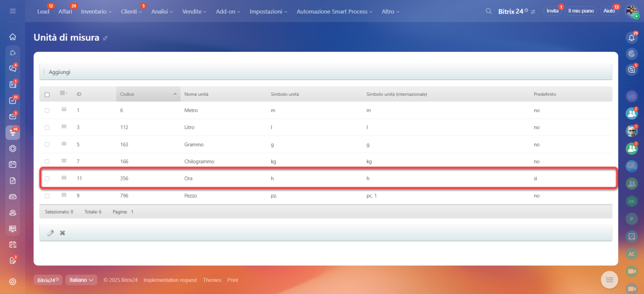Check the Pezzo row checkbox
Viewport: 644px width, 294px height.
pos(47,195)
